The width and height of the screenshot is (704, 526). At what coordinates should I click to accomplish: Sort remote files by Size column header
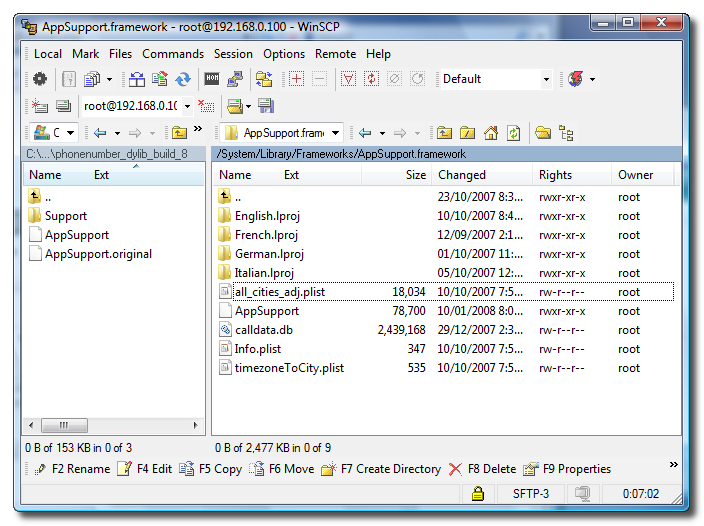click(x=396, y=175)
